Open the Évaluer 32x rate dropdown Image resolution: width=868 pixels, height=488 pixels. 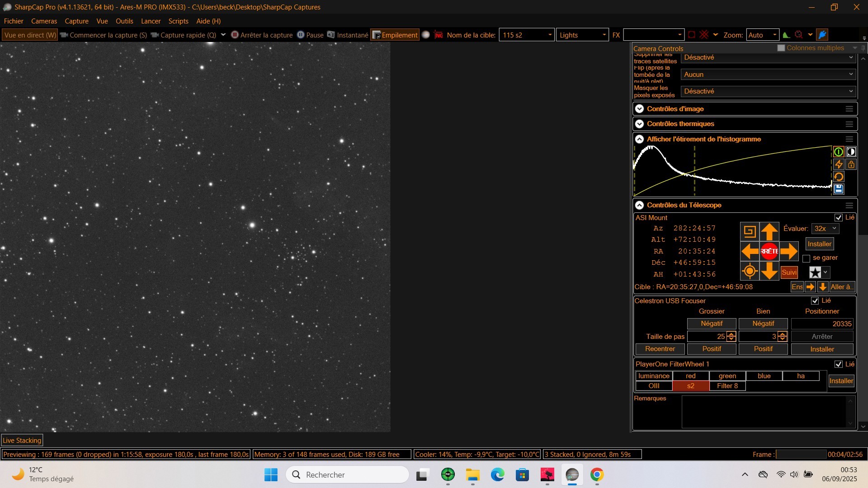tap(826, 229)
